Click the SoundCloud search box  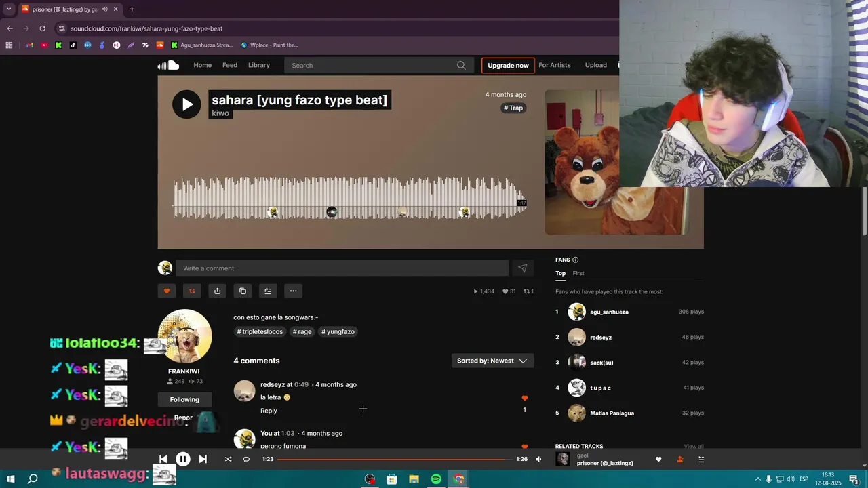click(378, 66)
